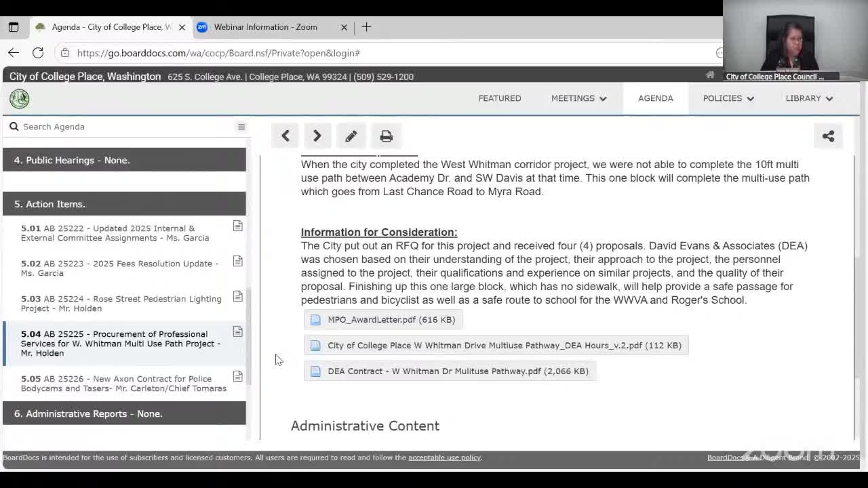Select item 5.05 New Axon Contract

click(x=123, y=384)
